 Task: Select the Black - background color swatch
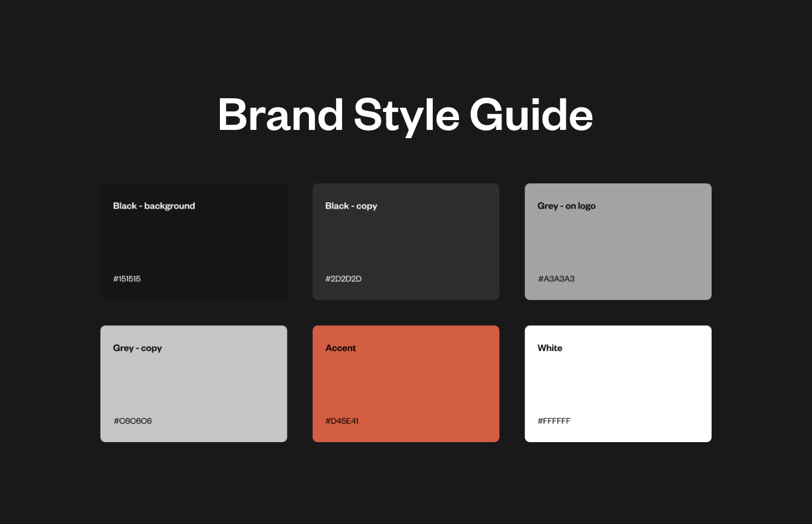tap(194, 241)
